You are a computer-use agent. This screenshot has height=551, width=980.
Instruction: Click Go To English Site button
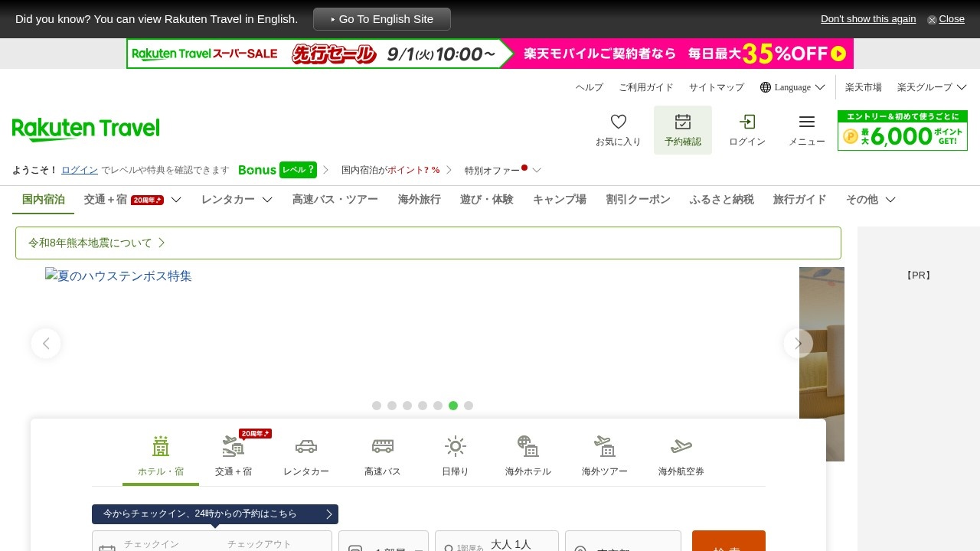(x=382, y=19)
